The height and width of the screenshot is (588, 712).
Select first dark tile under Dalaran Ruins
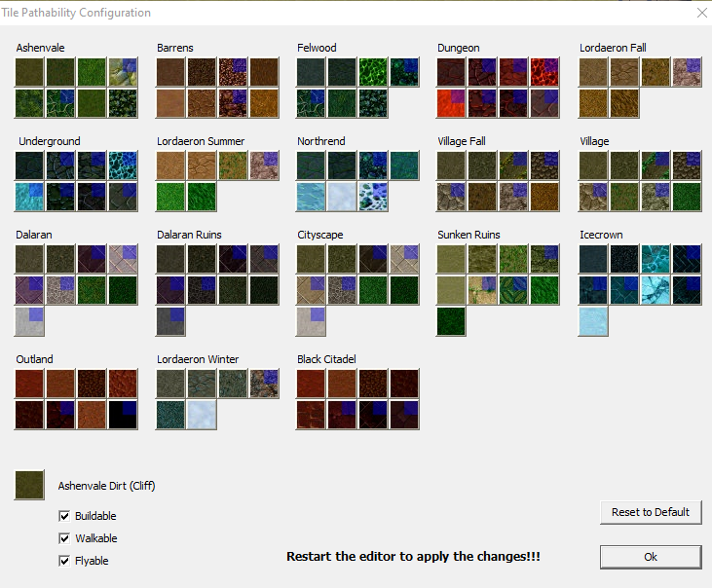pyautogui.click(x=170, y=259)
